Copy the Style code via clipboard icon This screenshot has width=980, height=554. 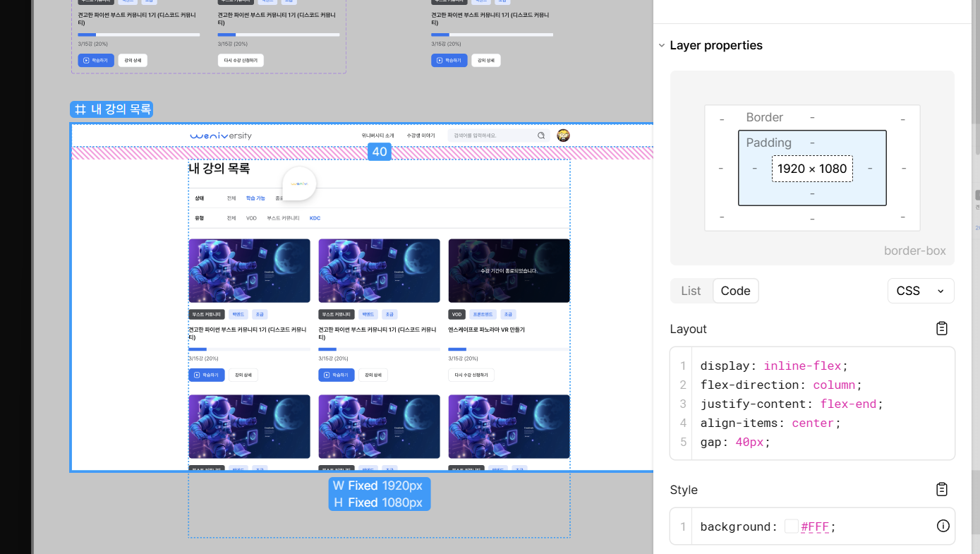pos(941,490)
